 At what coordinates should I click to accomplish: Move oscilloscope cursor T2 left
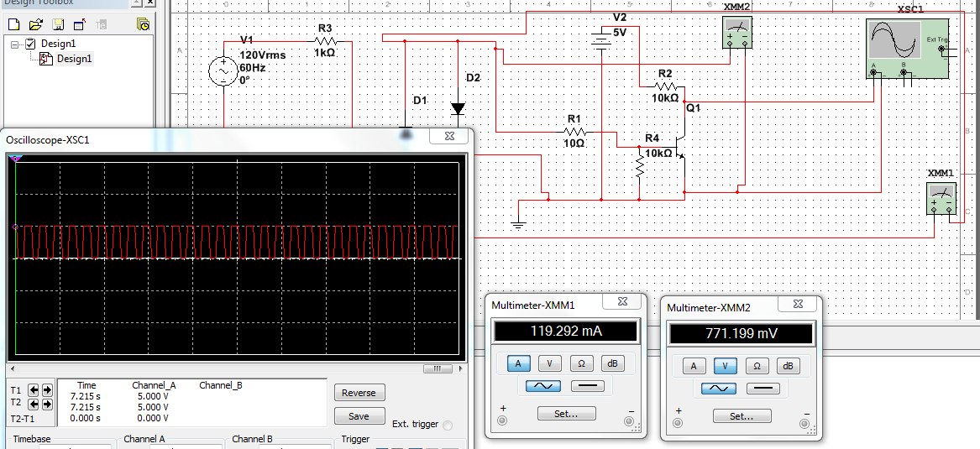coord(34,404)
